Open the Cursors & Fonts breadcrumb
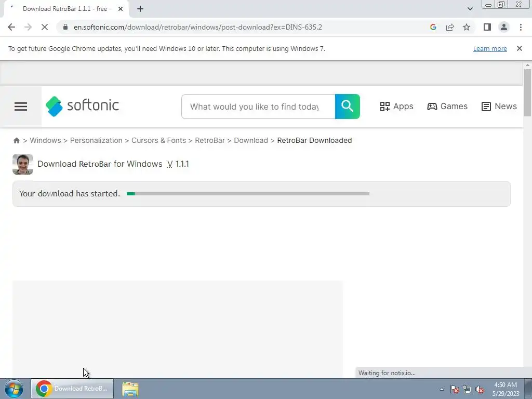 (x=158, y=140)
